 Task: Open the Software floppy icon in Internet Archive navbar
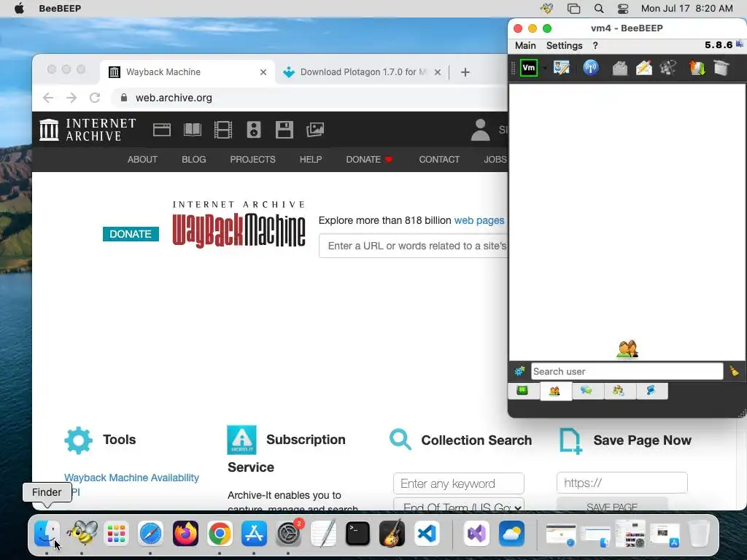pyautogui.click(x=285, y=130)
